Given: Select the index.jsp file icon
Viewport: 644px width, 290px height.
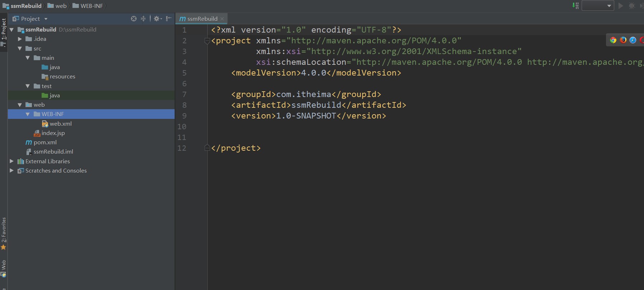Looking at the screenshot, I should (x=37, y=133).
